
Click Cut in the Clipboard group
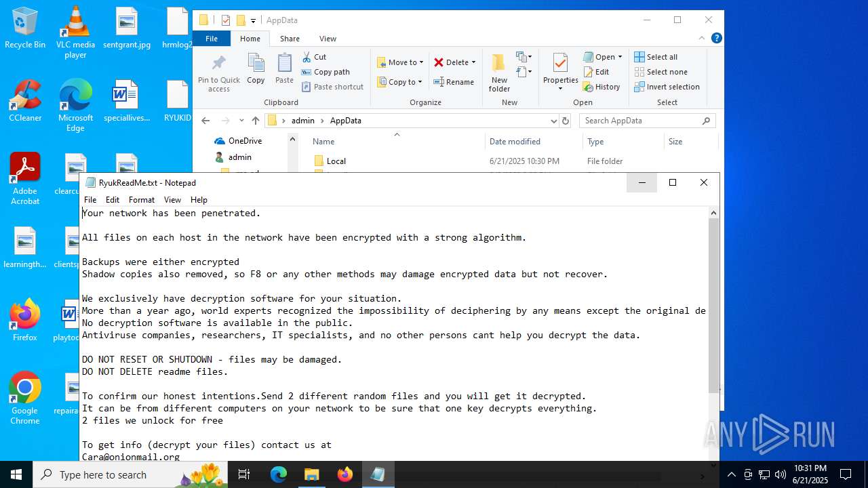point(314,57)
